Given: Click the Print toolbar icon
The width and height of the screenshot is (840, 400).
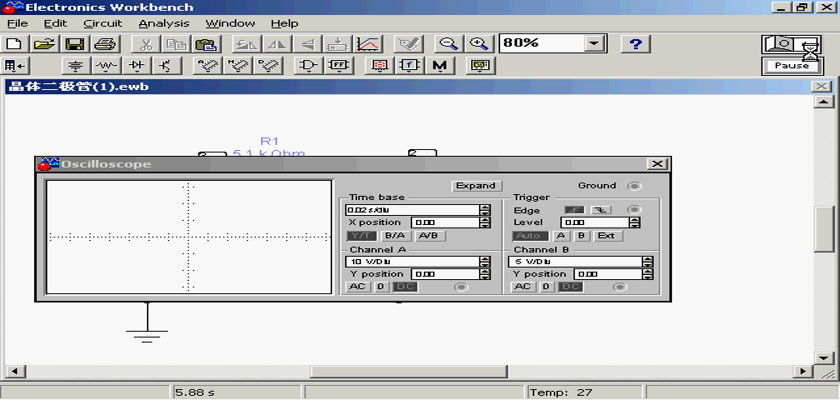Looking at the screenshot, I should (106, 44).
